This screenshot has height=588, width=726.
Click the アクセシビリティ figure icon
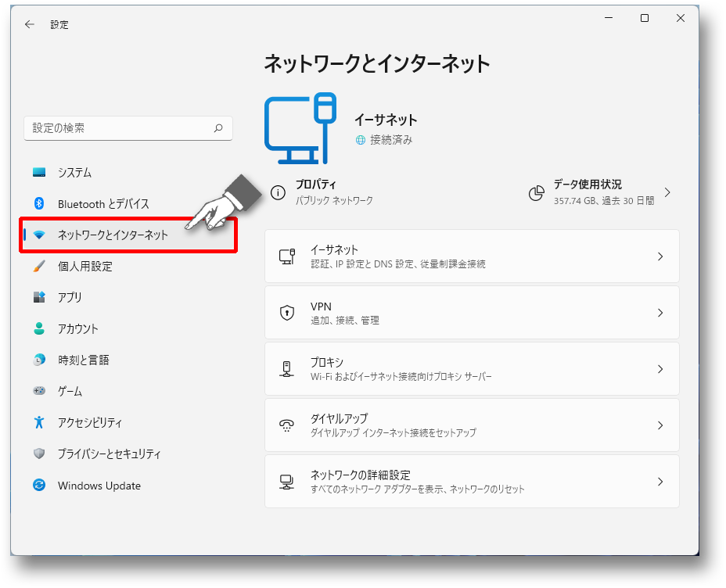(x=39, y=422)
